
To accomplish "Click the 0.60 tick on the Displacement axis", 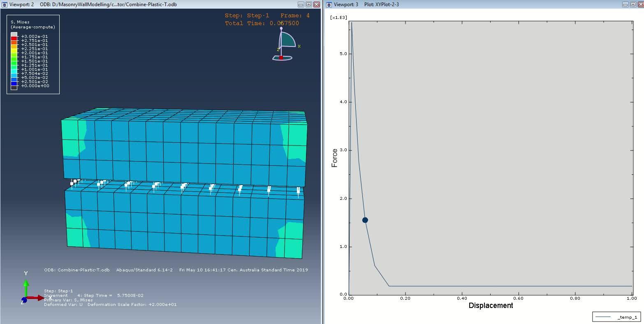I will 519,299.
